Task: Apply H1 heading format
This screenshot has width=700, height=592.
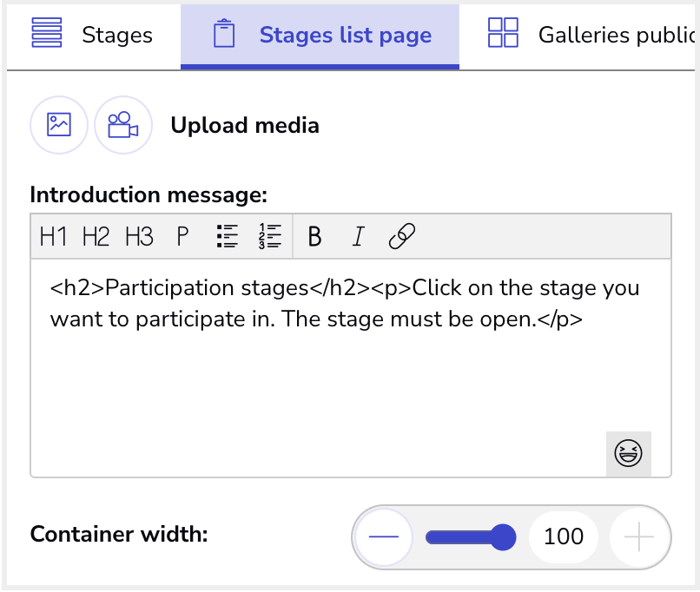Action: point(53,236)
